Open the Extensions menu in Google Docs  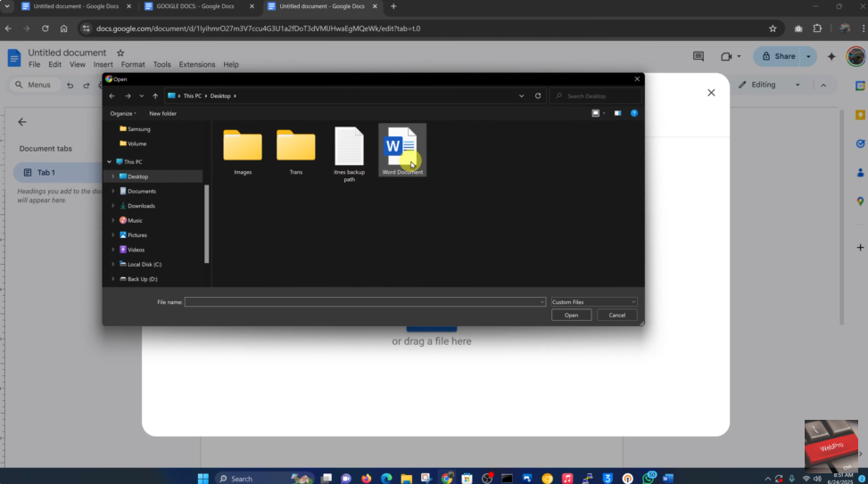click(197, 65)
